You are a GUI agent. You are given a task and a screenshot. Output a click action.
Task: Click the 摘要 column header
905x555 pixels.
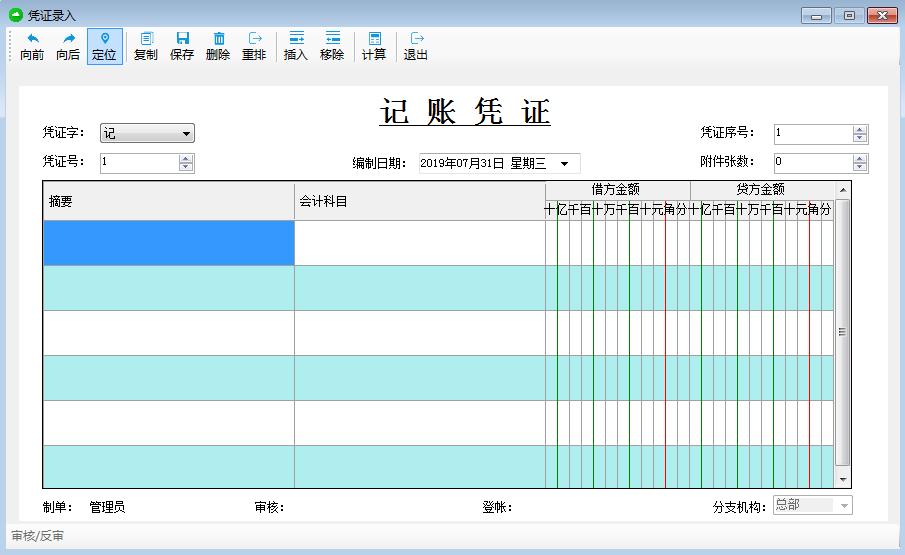pos(169,201)
